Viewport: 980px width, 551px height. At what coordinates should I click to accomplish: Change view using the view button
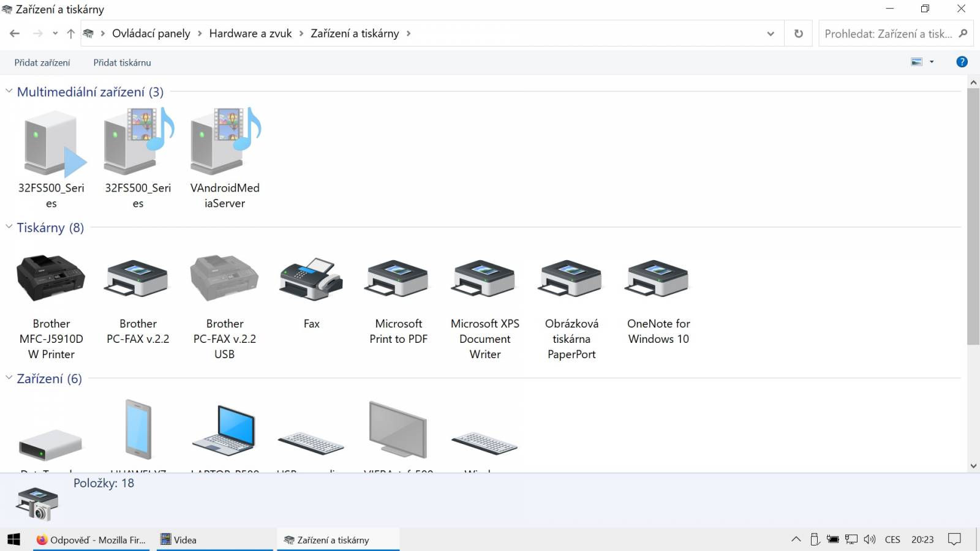pyautogui.click(x=917, y=62)
